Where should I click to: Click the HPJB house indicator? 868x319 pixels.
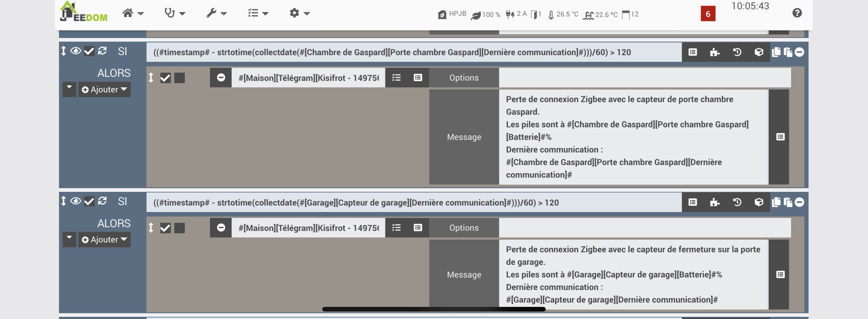451,14
